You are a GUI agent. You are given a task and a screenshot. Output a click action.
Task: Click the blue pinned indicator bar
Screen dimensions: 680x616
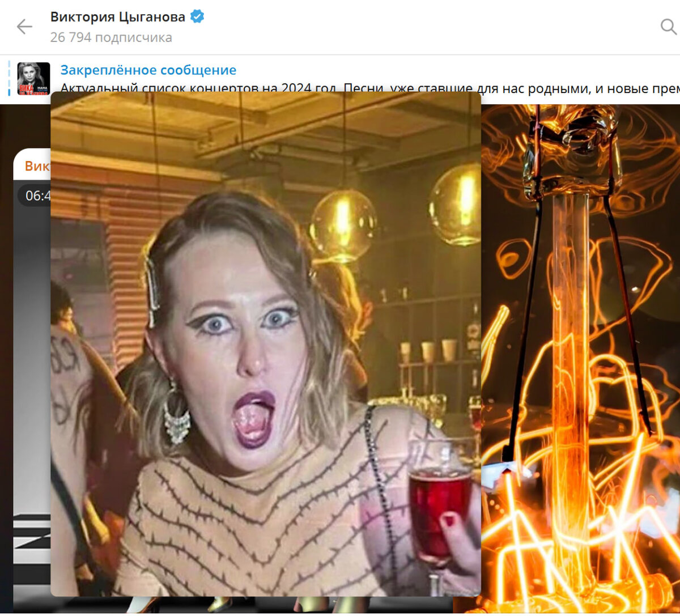(10, 78)
